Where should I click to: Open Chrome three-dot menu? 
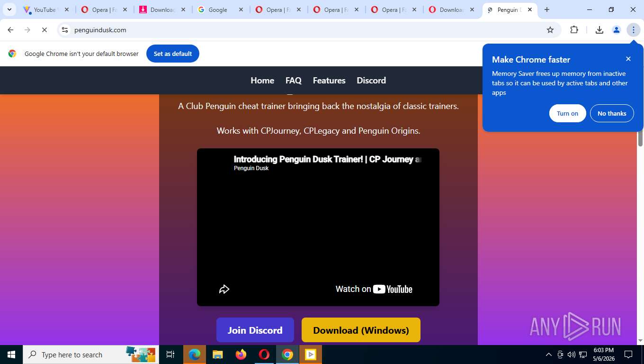click(x=633, y=30)
